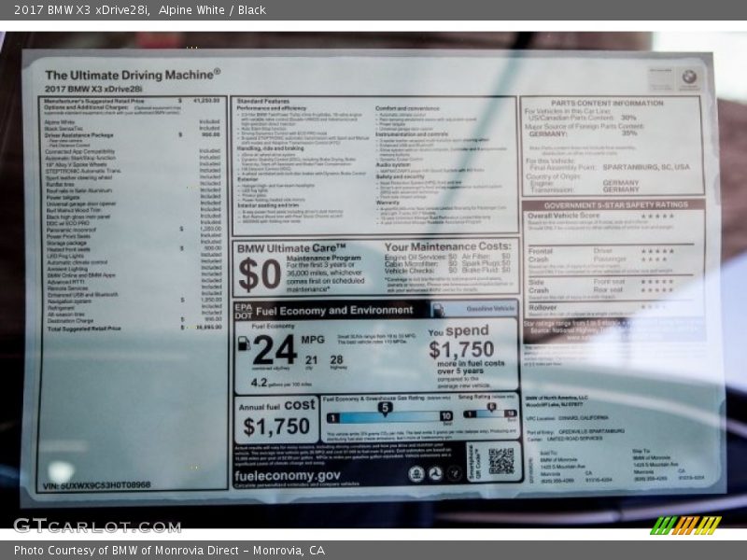Click 'Panoramic moonroof' option line
Image resolution: width=747 pixels, height=560 pixels.
point(134,229)
